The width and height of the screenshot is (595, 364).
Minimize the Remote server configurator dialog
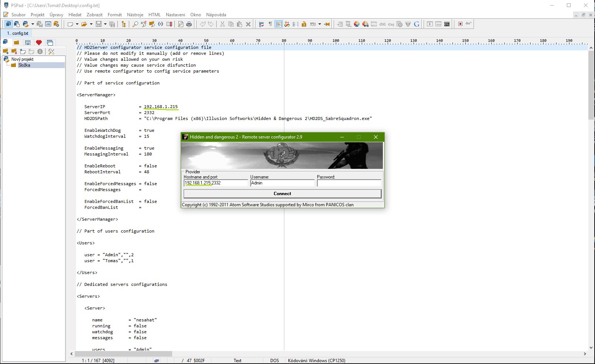click(342, 137)
